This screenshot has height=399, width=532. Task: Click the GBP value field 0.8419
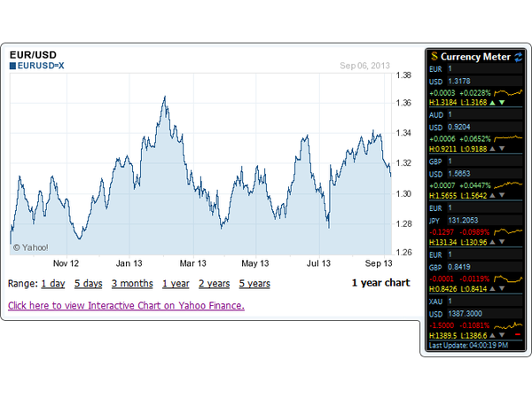click(x=485, y=267)
